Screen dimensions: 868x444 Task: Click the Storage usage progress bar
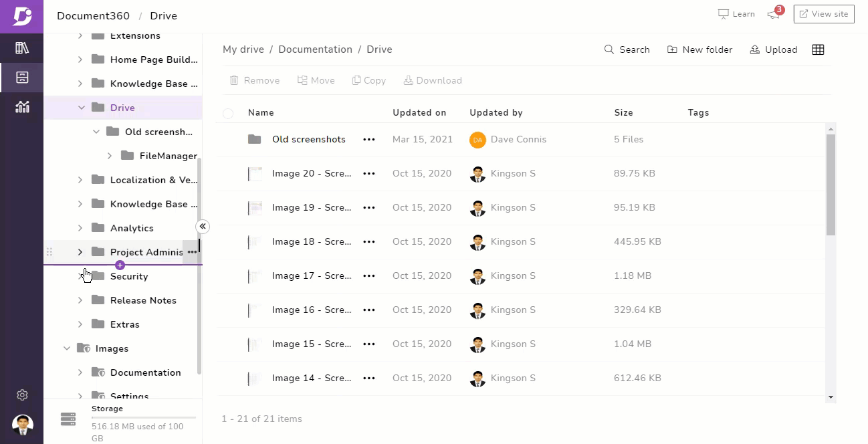point(144,417)
